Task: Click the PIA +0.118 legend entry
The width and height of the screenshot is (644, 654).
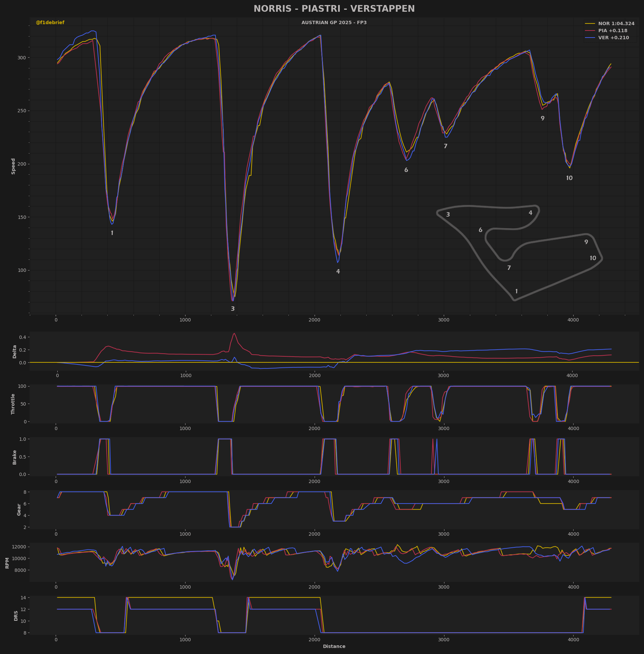Action: [612, 31]
